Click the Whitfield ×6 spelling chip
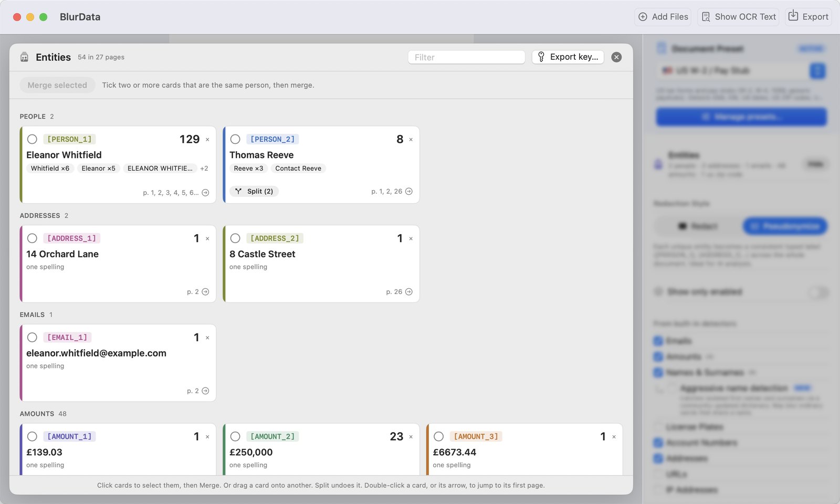 coord(50,169)
